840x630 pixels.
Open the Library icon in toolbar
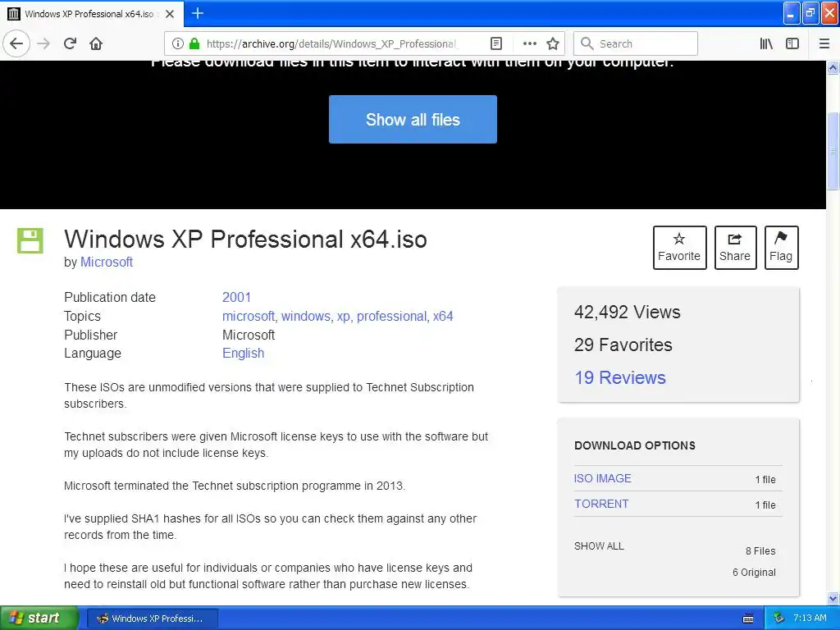tap(766, 43)
